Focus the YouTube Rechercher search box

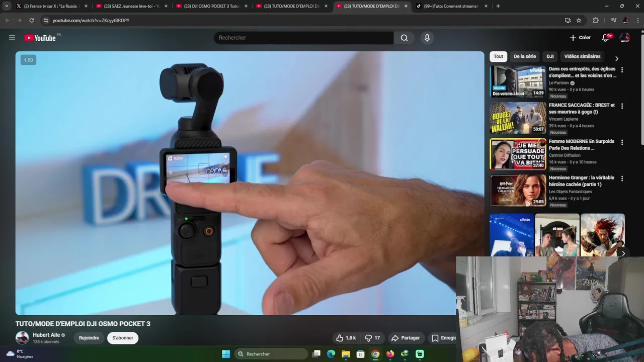pyautogui.click(x=304, y=38)
